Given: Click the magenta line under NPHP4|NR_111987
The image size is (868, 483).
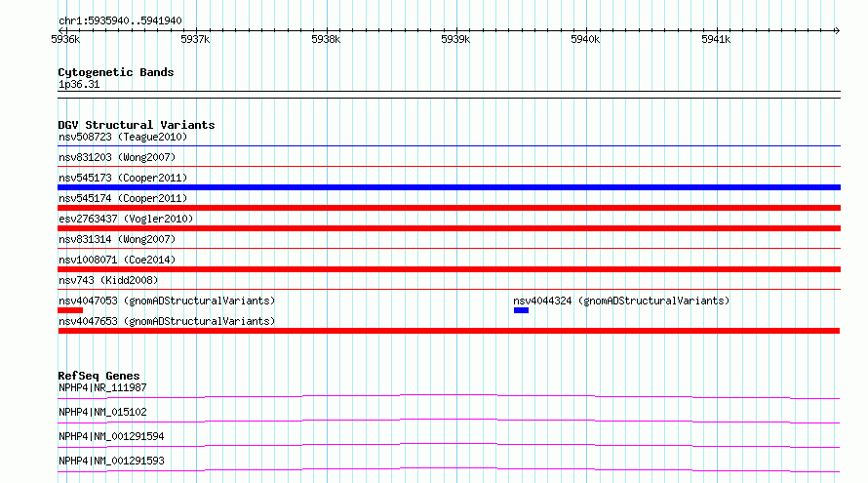Looking at the screenshot, I should [449, 396].
